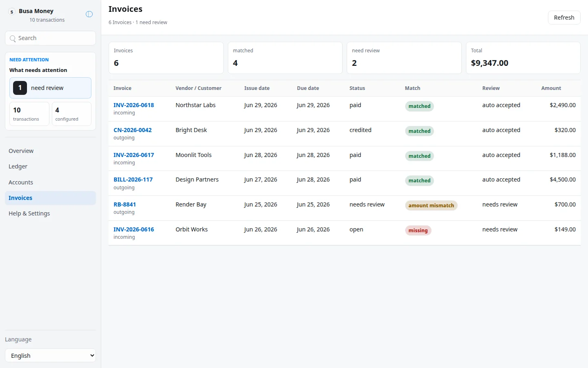Click the $149.00 amount
Screen dimensions: 588x368
(565, 229)
